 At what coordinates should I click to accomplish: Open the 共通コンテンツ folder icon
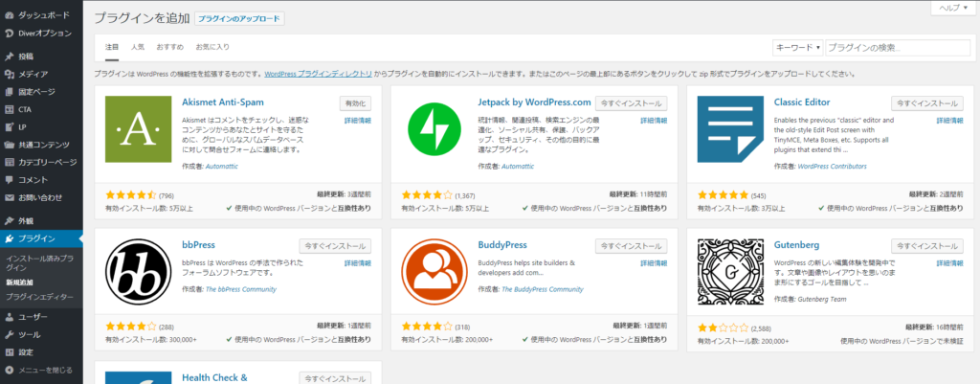pyautogui.click(x=9, y=145)
